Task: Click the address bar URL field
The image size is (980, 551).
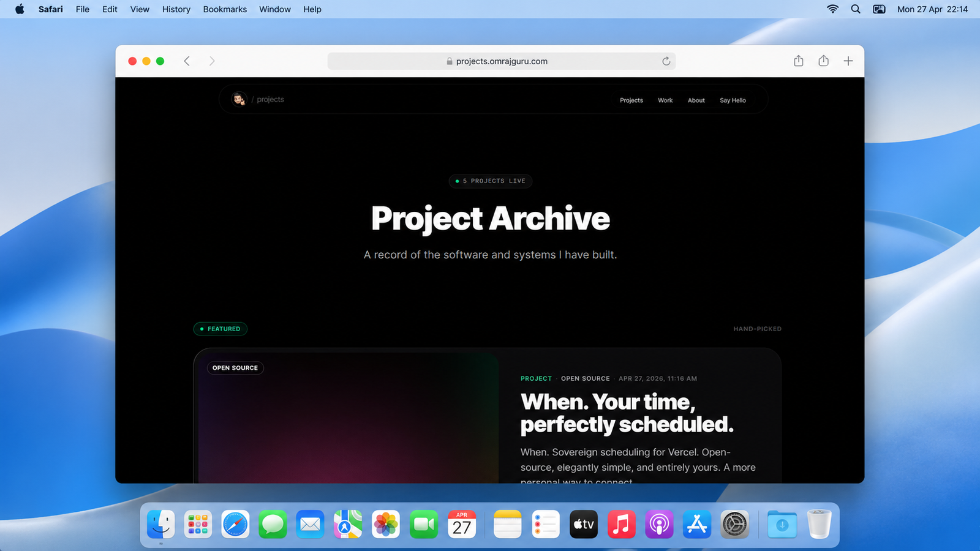Action: click(502, 61)
